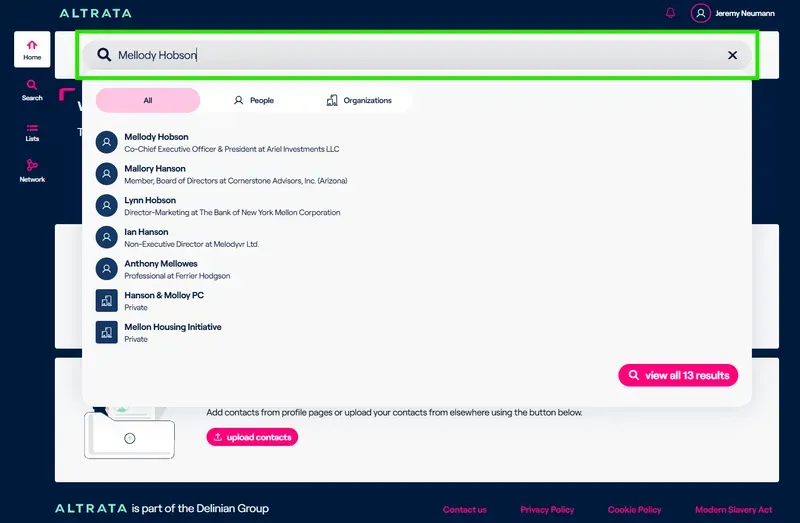
Task: Focus the Mellody Hobson search field
Action: (x=417, y=55)
